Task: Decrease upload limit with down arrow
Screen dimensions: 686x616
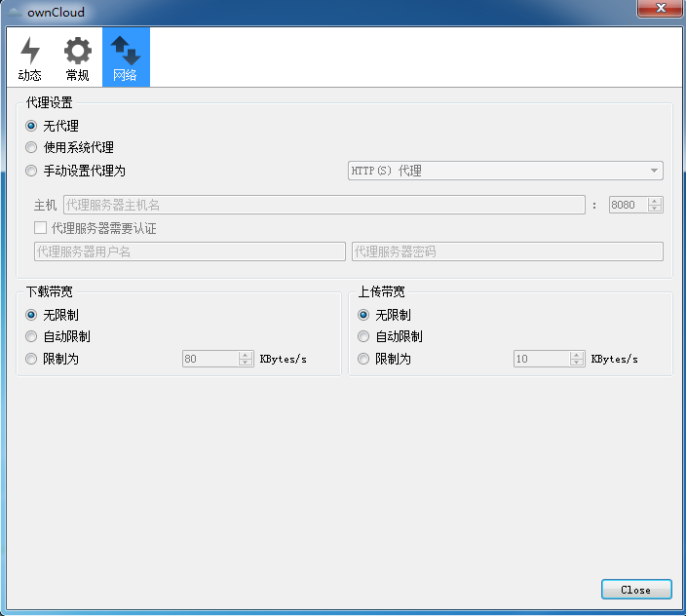Action: (577, 363)
